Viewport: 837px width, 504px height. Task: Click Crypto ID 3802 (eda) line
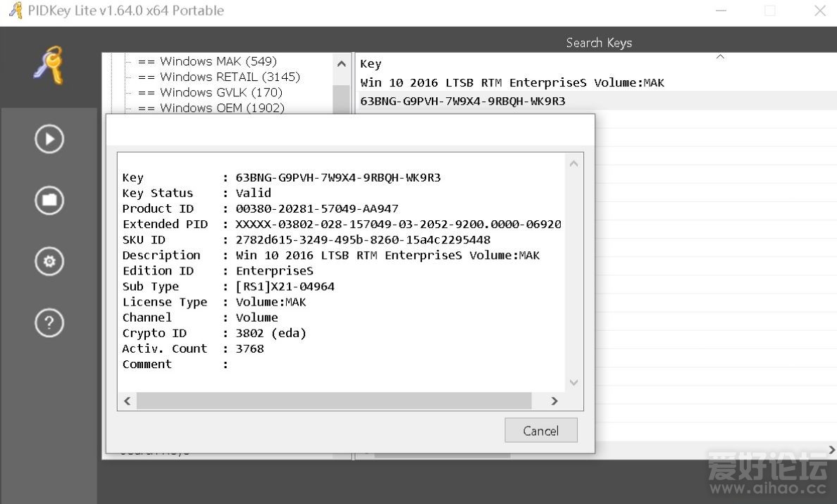click(x=214, y=333)
